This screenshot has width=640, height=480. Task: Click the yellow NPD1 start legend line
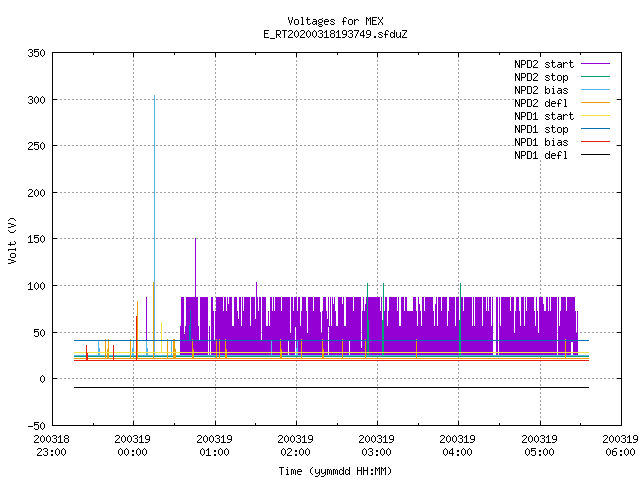click(x=595, y=116)
